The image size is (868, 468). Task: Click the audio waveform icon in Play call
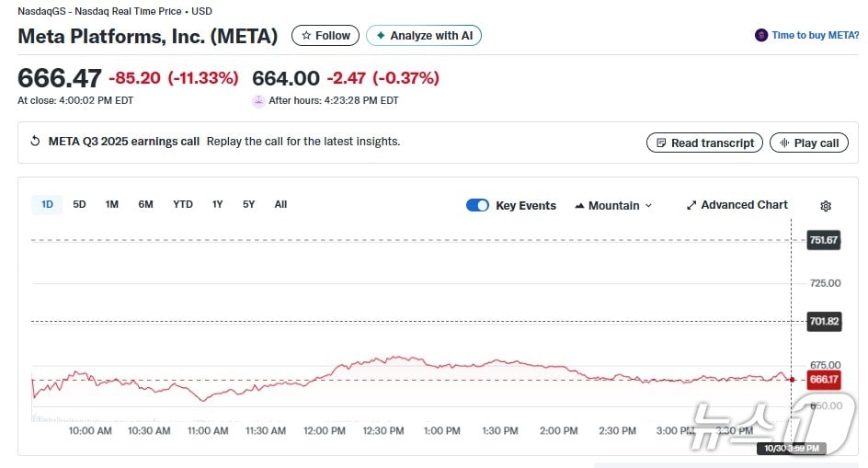coord(784,143)
